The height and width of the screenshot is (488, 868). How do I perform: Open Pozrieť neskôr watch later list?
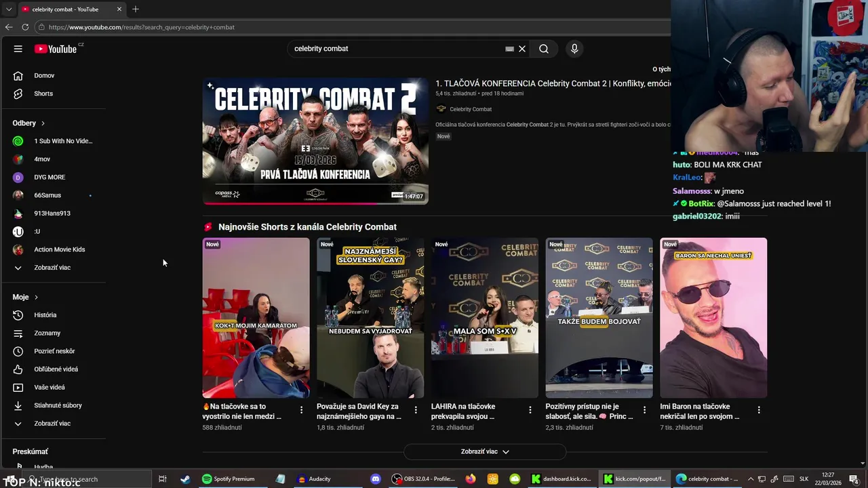[x=53, y=351]
